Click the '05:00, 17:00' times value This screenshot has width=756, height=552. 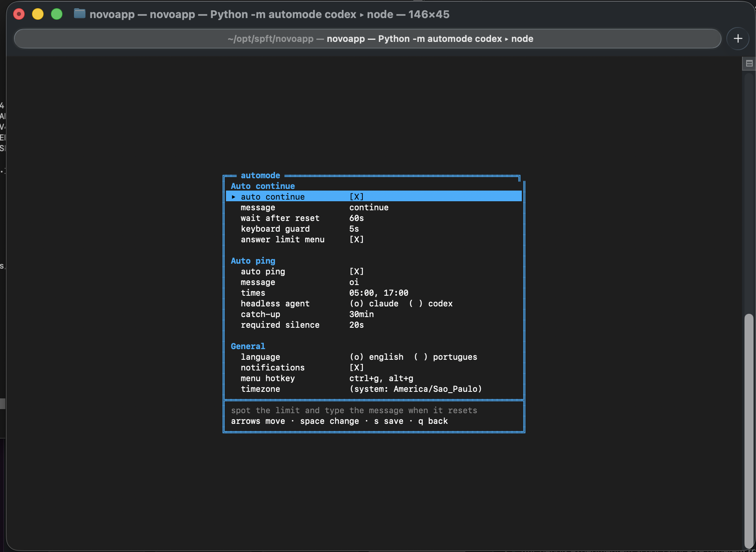(x=379, y=293)
